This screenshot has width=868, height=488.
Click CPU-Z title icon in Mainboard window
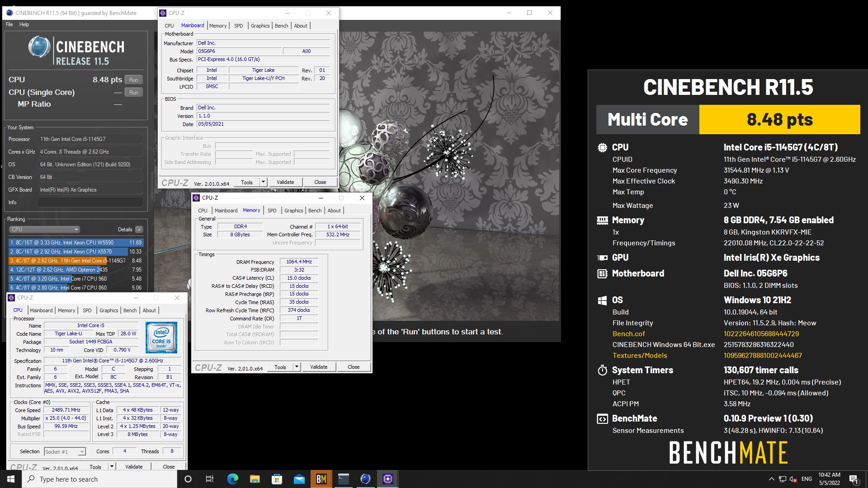pyautogui.click(x=163, y=13)
